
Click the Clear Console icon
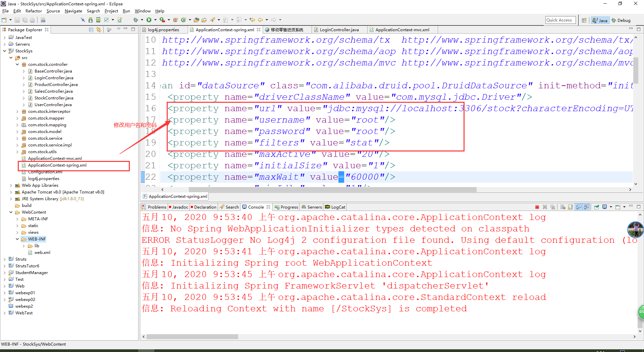563,207
